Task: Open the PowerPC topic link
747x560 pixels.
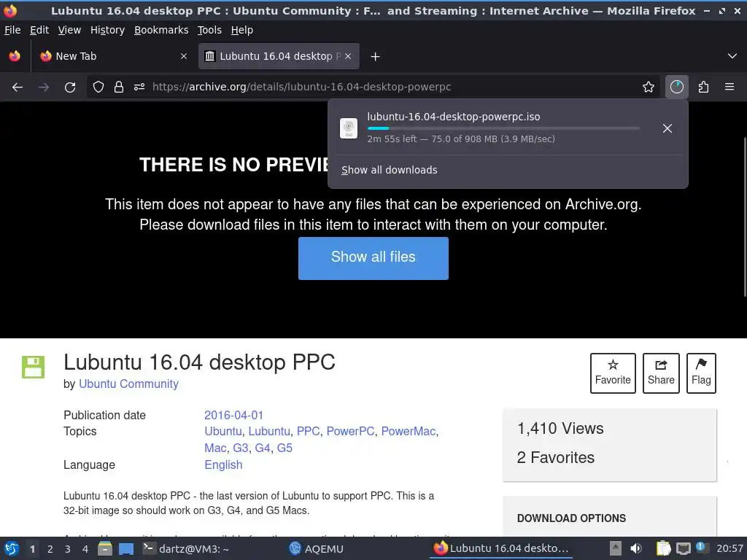Action: coord(350,431)
